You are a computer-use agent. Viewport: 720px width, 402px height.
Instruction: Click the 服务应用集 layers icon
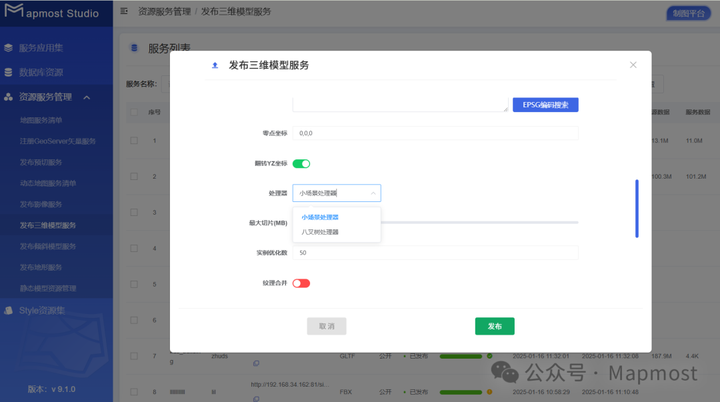pos(8,48)
